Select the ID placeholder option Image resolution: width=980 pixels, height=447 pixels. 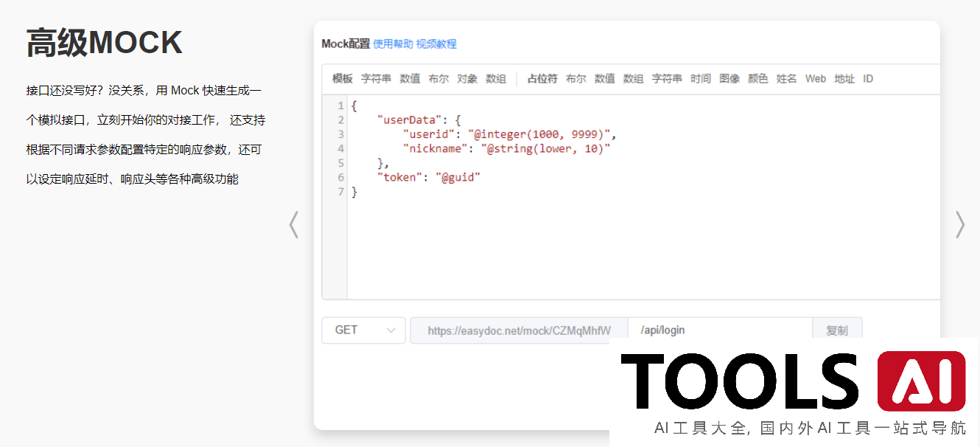868,79
